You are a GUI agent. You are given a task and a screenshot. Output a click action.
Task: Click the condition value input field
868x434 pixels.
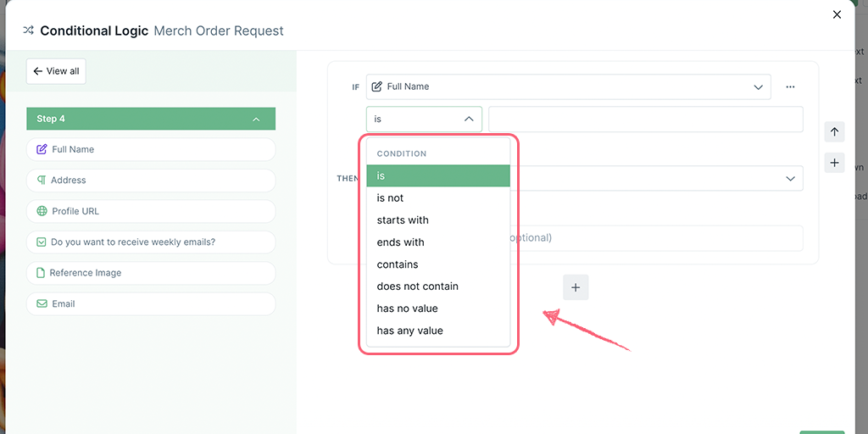coord(645,119)
